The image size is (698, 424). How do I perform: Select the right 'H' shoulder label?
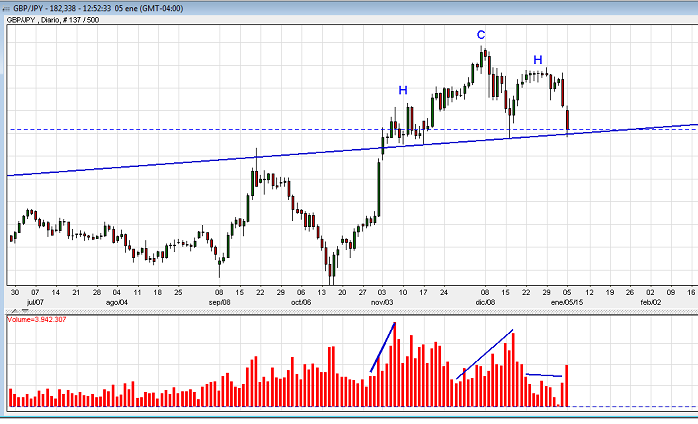[537, 61]
